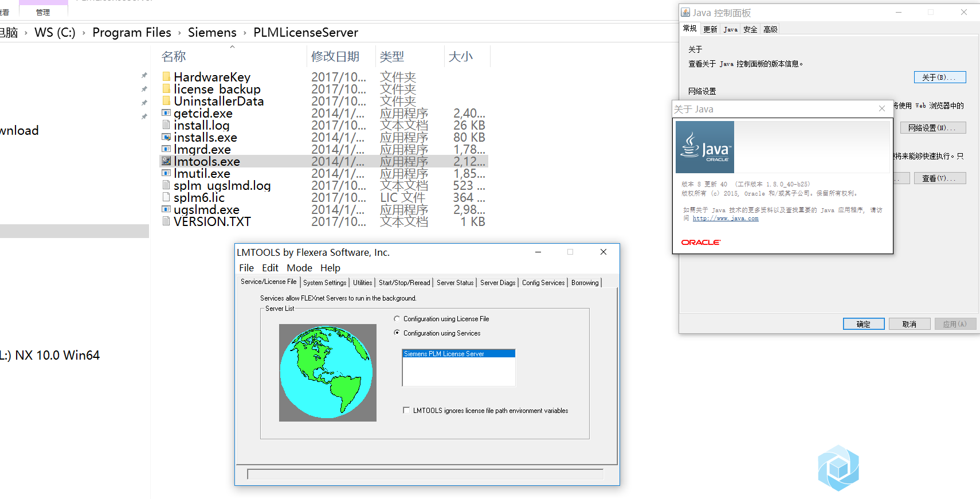Screen dimensions: 980x499
Task: Select 'NX 10.0 Win64' in the navigation pane
Action: [x=50, y=355]
